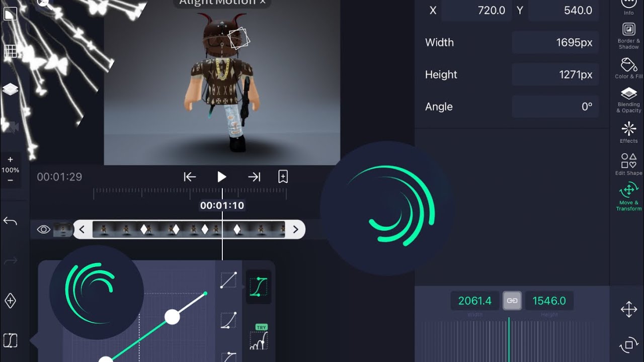Select the Move & Transform tool
Image resolution: width=644 pixels, height=362 pixels.
[628, 197]
